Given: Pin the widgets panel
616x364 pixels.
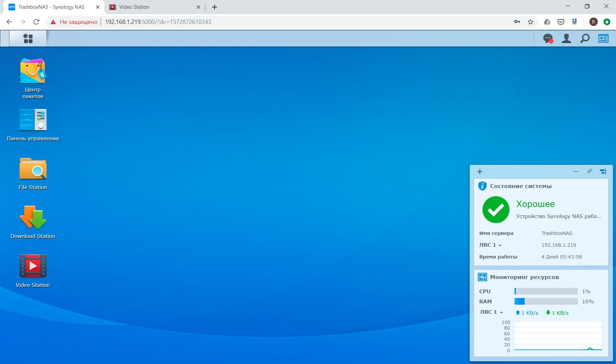Looking at the screenshot, I should [x=589, y=172].
